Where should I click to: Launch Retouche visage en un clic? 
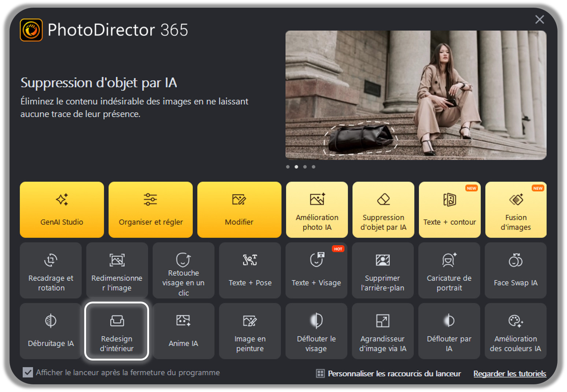184,270
